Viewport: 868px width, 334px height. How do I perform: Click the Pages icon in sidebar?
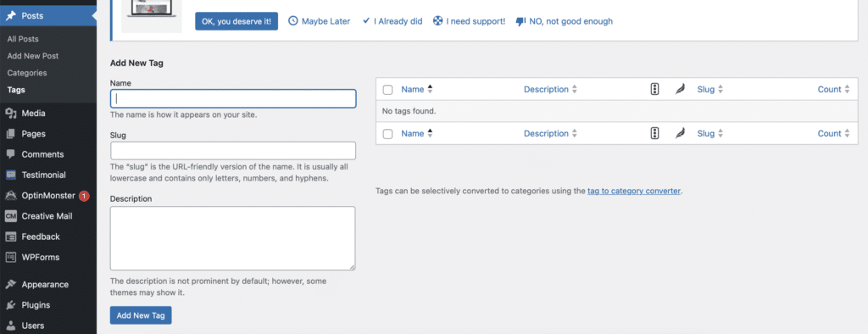10,134
